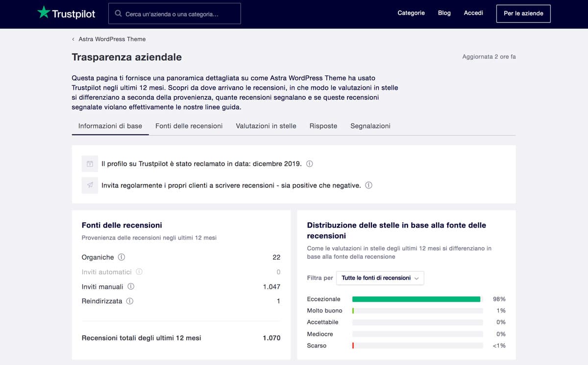Open Fonti delle recensioni tab

[x=189, y=126]
